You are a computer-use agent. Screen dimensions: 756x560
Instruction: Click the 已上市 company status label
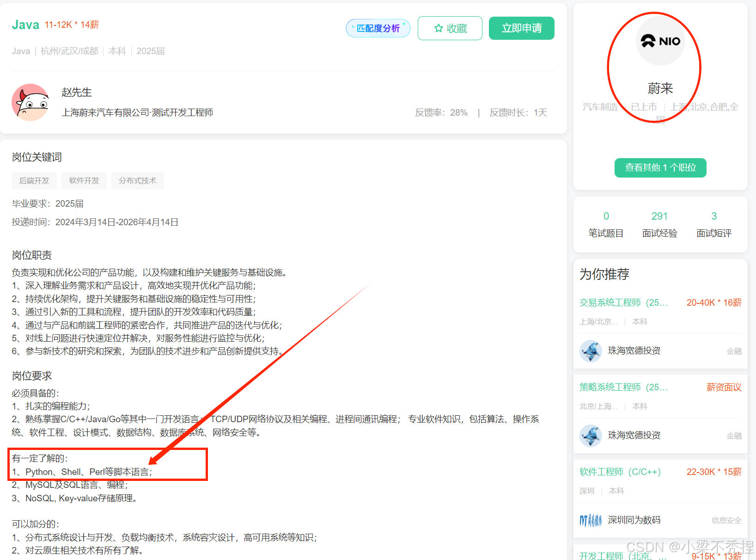click(644, 107)
